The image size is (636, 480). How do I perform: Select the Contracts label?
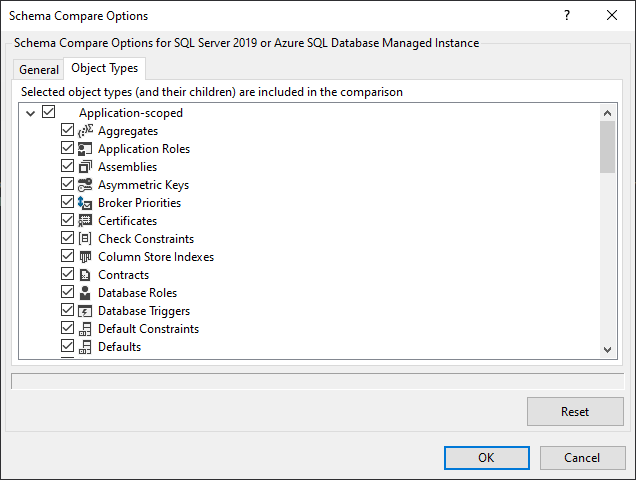tap(124, 275)
